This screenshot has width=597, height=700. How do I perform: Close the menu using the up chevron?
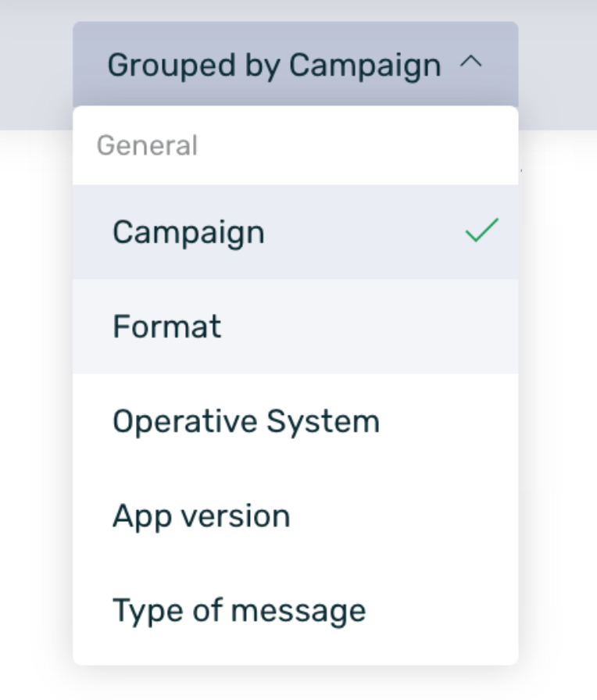[x=470, y=64]
